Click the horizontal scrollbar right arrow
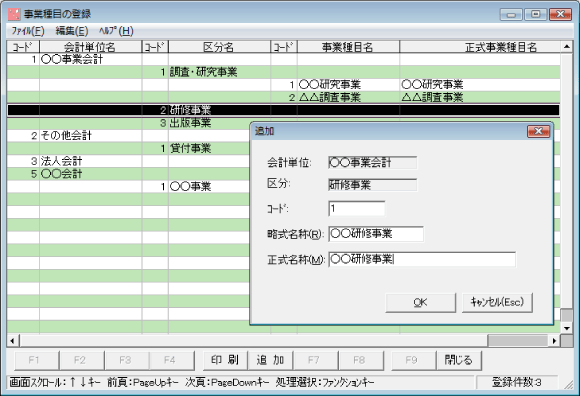 tap(554, 341)
